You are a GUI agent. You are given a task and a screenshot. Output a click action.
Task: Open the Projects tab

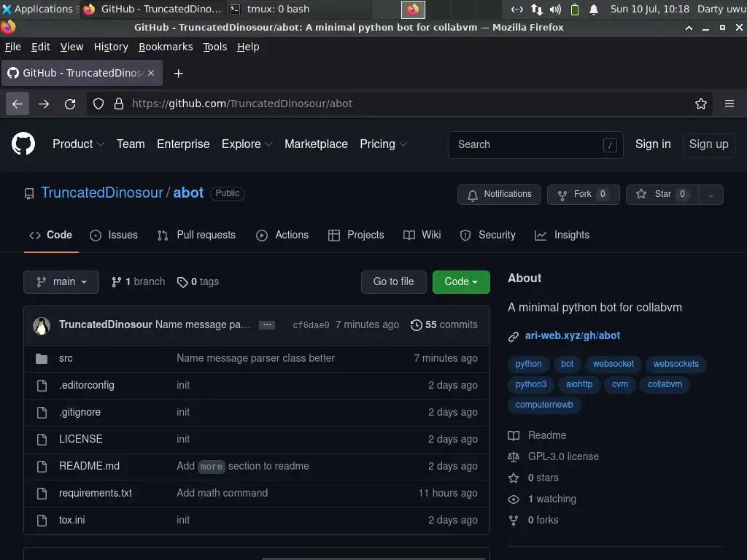pos(356,236)
